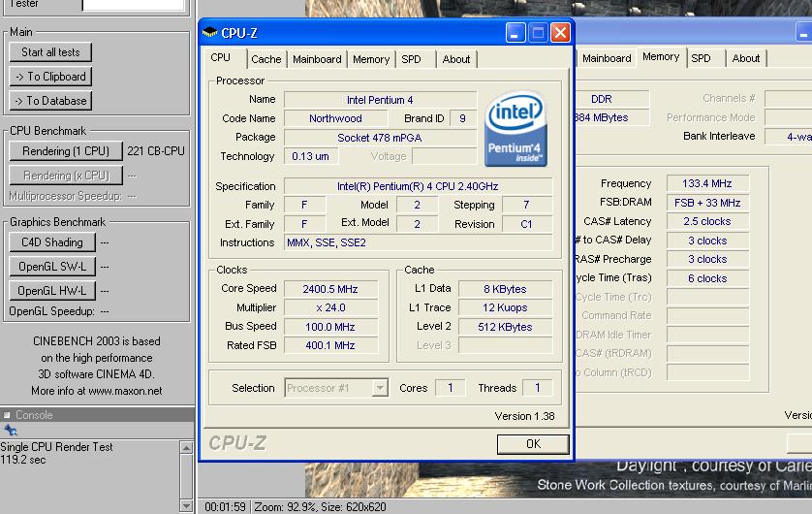Click the Core Speed value 2400.5 MHz

[330, 289]
